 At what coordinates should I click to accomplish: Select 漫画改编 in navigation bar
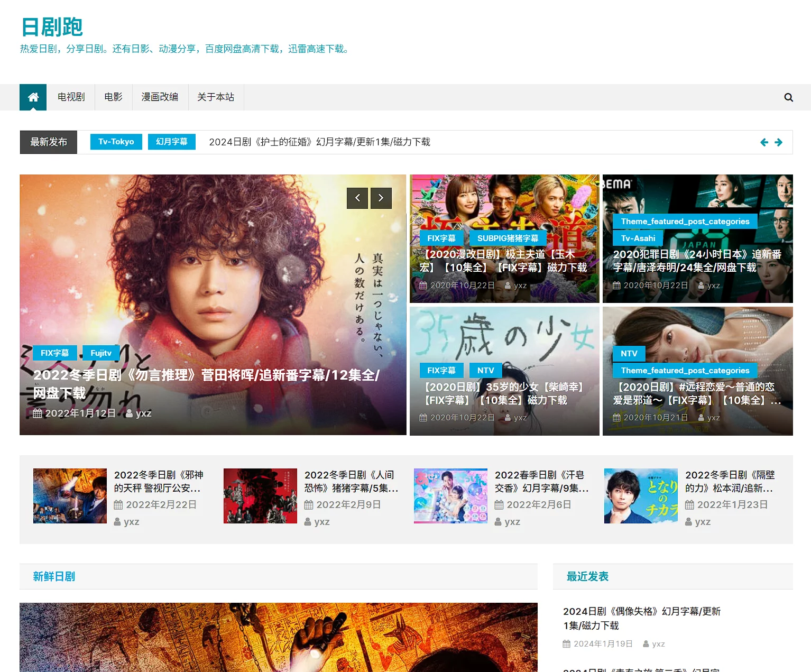(x=160, y=97)
